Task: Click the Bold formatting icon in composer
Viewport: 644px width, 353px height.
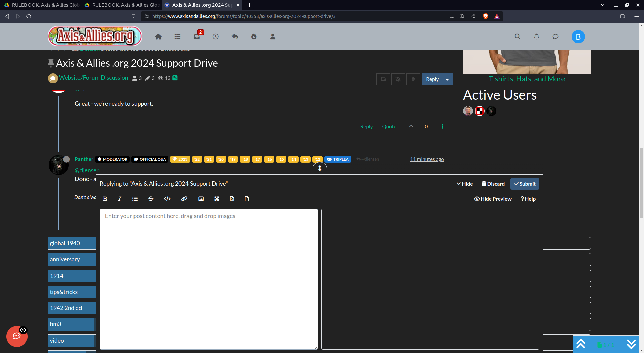Action: (x=105, y=199)
